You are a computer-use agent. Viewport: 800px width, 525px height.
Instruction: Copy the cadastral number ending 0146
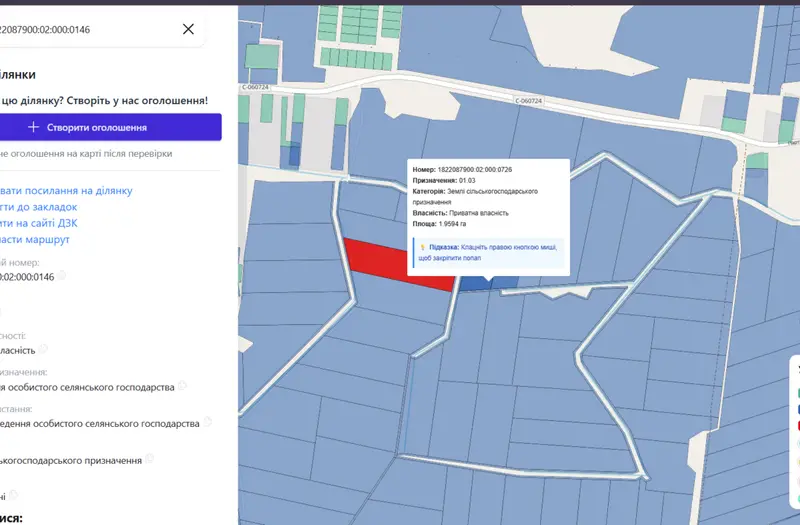[x=61, y=276]
